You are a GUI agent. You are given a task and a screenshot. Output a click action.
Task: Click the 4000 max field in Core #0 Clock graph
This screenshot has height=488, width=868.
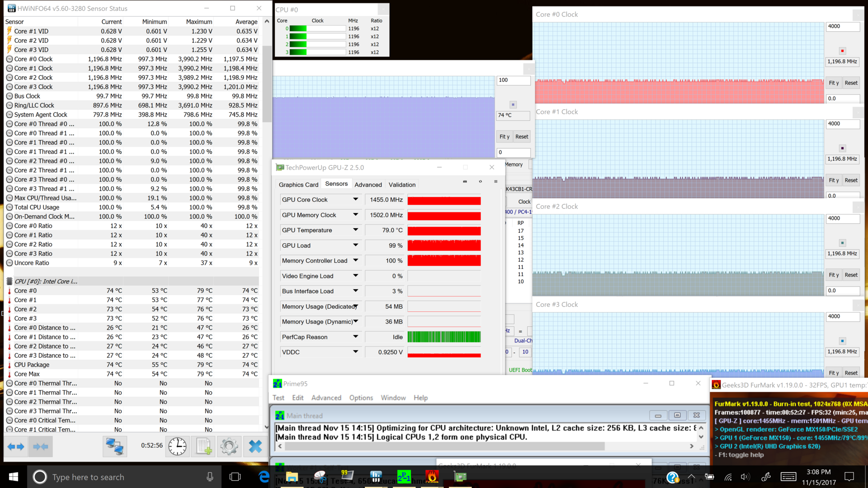click(x=843, y=27)
